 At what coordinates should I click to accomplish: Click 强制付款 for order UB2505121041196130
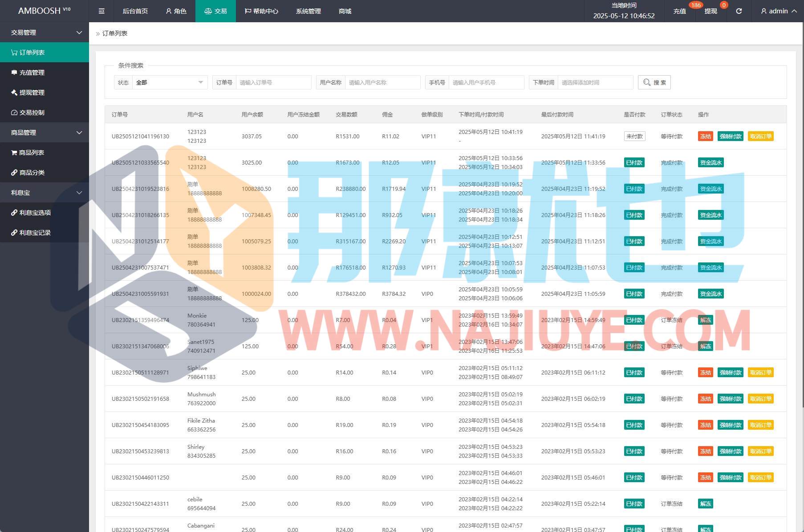731,137
